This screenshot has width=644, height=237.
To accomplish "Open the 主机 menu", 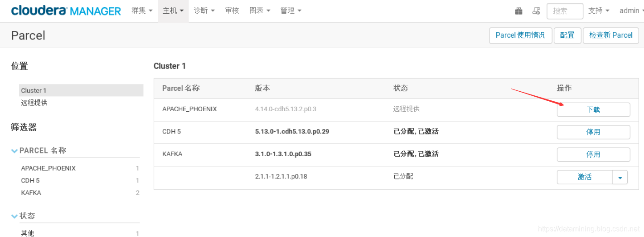I will (173, 10).
